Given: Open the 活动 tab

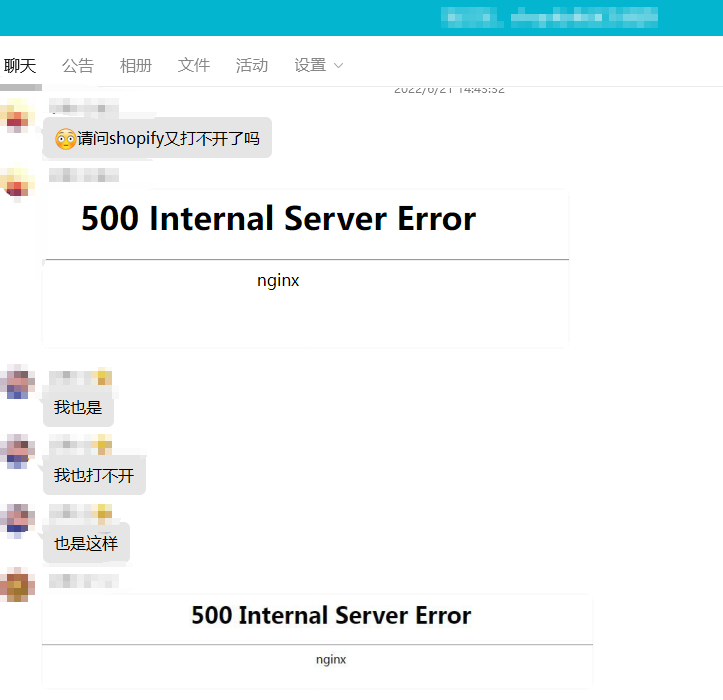Looking at the screenshot, I should click(252, 65).
